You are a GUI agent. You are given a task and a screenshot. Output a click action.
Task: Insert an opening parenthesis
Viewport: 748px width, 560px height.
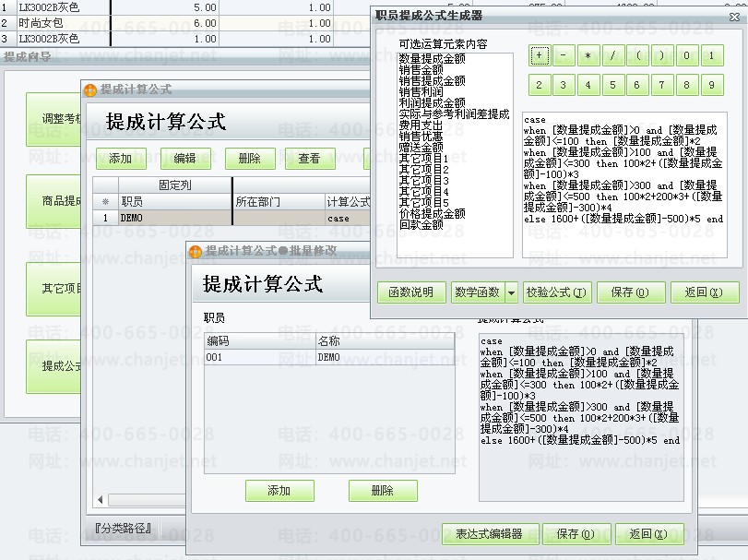pyautogui.click(x=637, y=55)
